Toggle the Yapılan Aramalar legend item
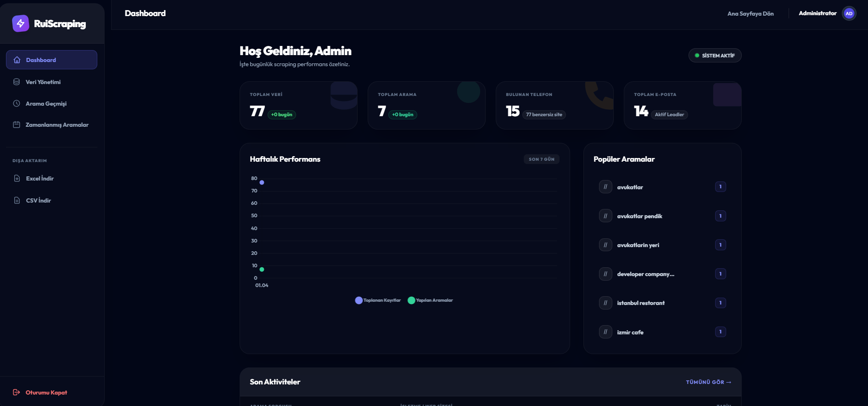 [430, 300]
